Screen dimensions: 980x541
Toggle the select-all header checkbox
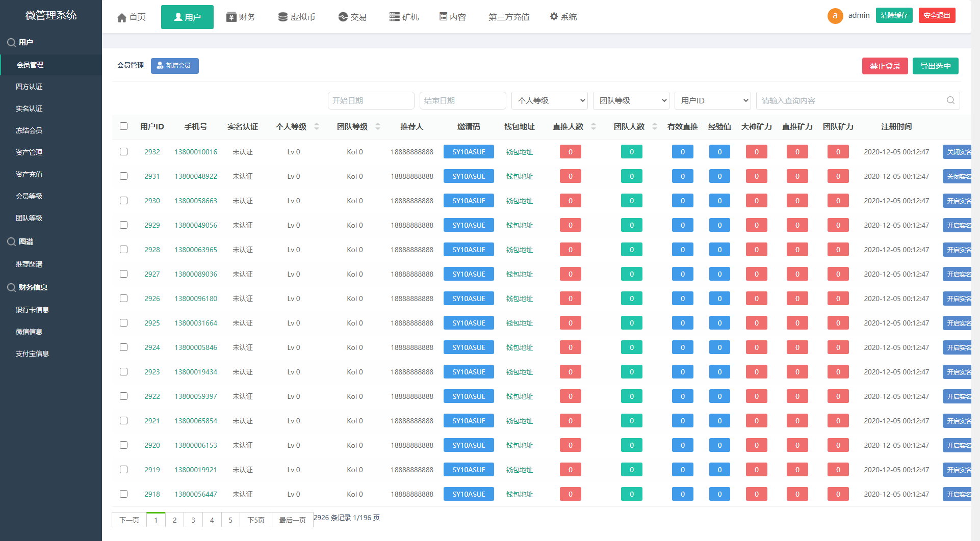click(123, 126)
